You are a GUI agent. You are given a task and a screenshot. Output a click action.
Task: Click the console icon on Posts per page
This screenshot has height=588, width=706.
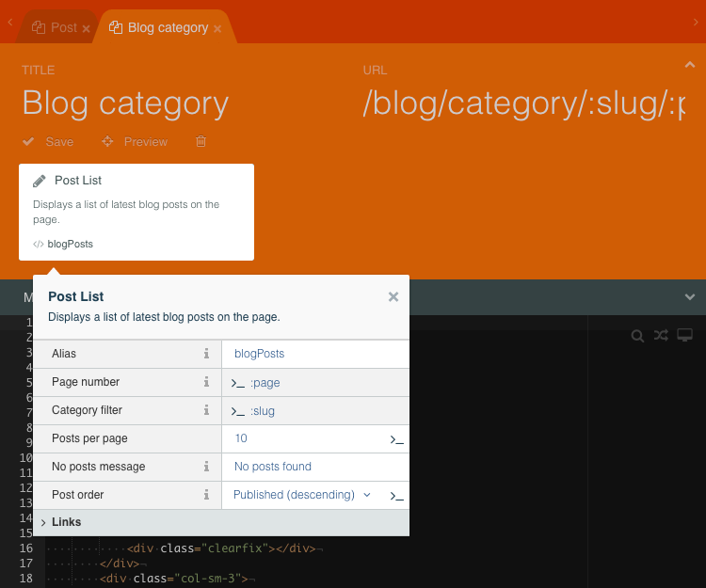[x=397, y=439]
